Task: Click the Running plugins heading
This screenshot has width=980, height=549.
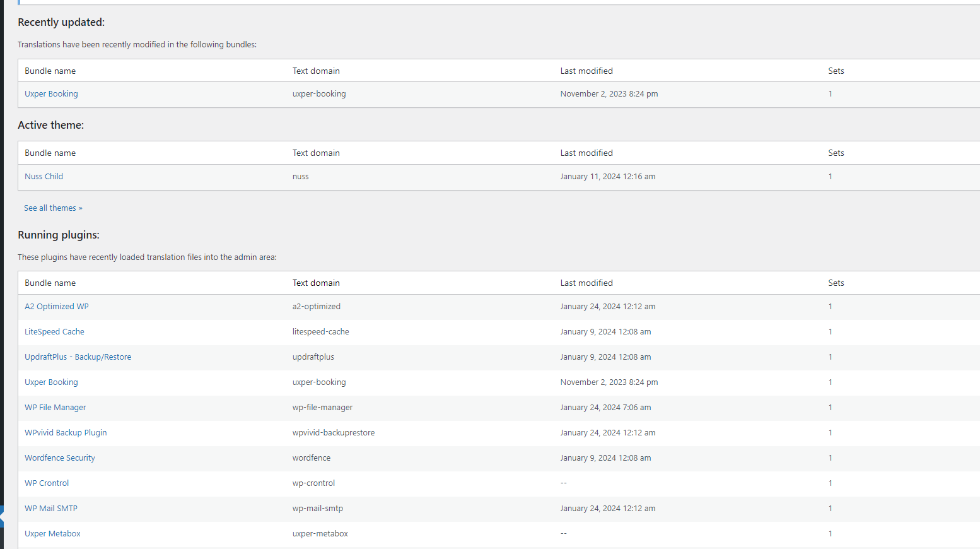Action: [x=59, y=235]
